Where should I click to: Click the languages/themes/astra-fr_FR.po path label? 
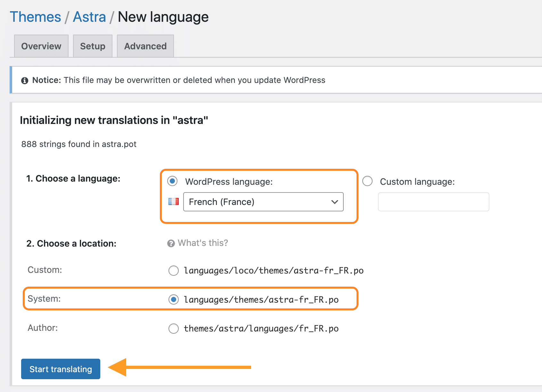(261, 300)
